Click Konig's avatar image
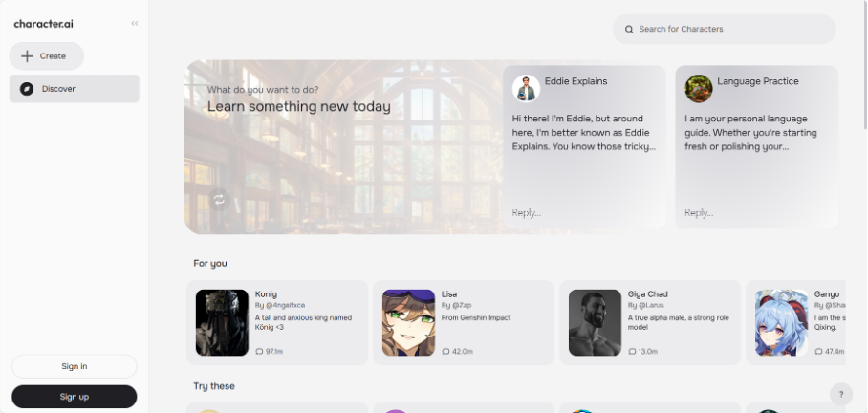 (222, 323)
